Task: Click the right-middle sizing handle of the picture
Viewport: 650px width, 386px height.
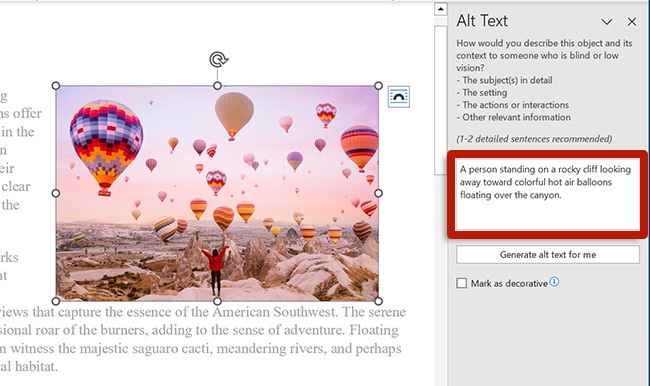Action: click(x=378, y=193)
